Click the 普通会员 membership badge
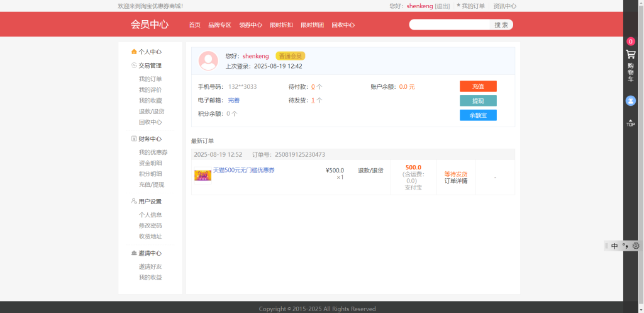Viewport: 644px width, 313px height. coord(291,56)
